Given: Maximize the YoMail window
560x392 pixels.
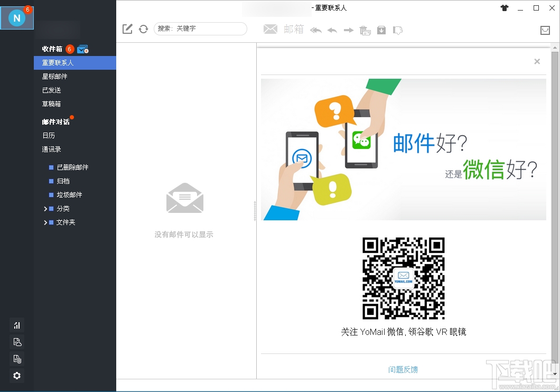Looking at the screenshot, I should 536,8.
